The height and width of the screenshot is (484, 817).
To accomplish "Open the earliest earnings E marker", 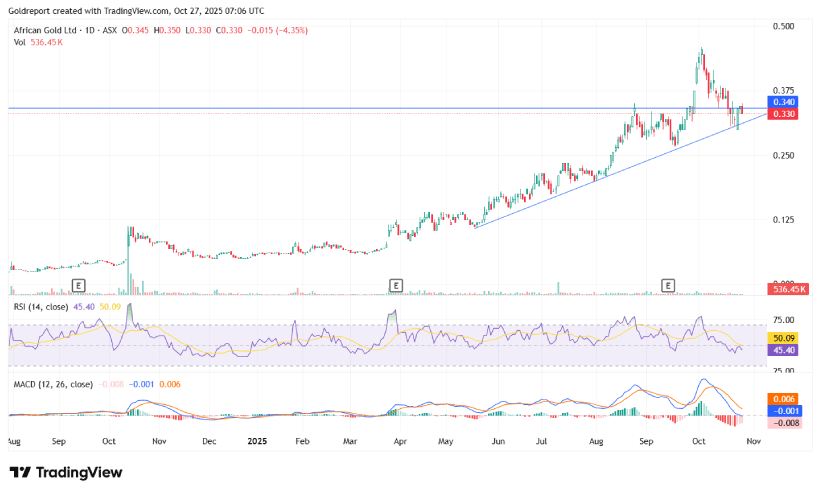I will (77, 286).
